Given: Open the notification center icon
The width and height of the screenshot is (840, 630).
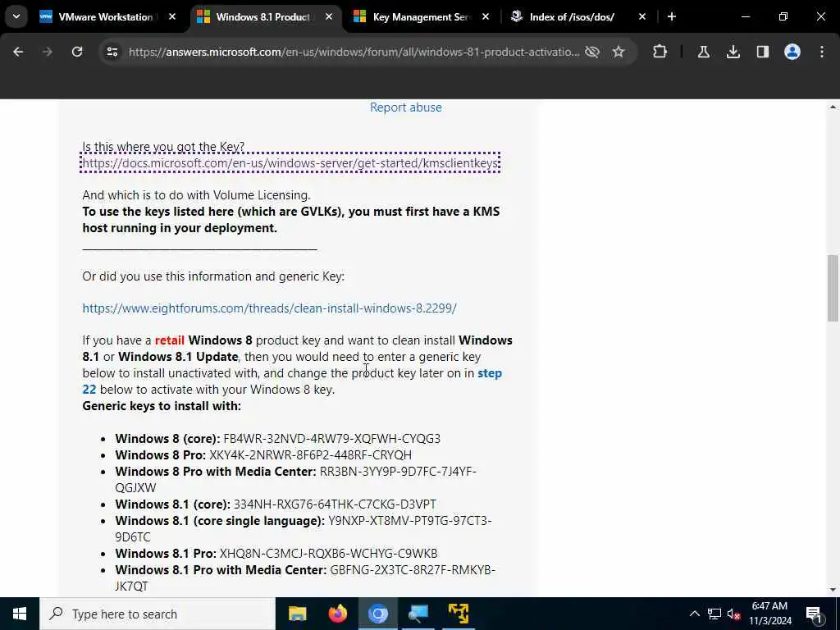Looking at the screenshot, I should (813, 614).
